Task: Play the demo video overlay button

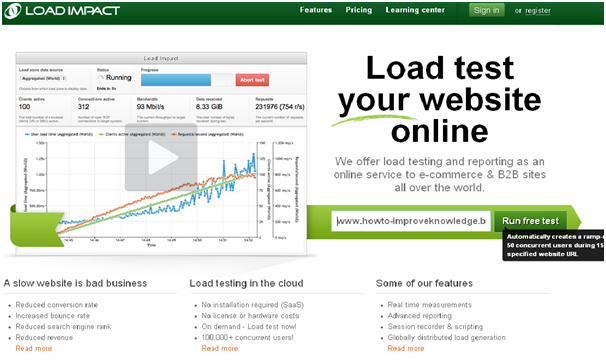Action: 161,157
